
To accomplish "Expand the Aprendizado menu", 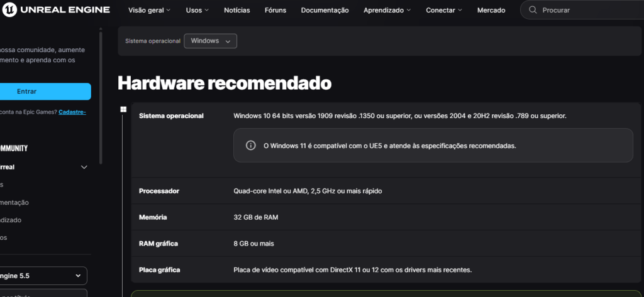I will pyautogui.click(x=387, y=10).
